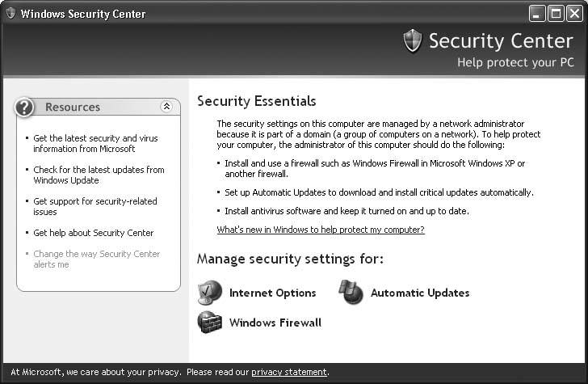Open Internet Options settings link
The height and width of the screenshot is (384, 588).
[272, 293]
